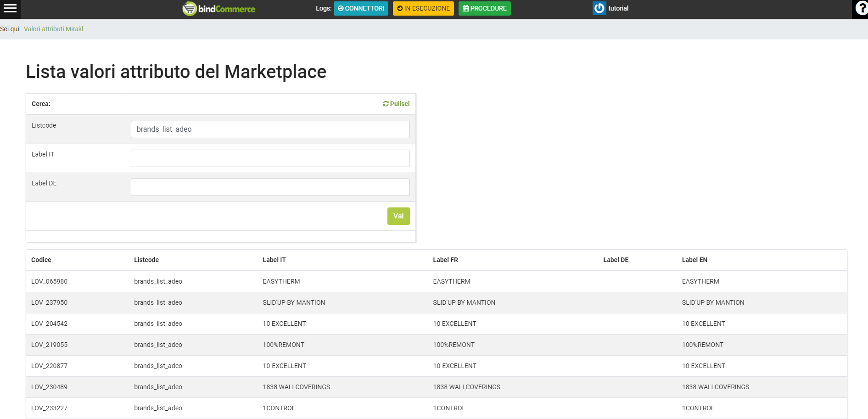Viewport: 868px width, 419px height.
Task: Click the power icon next to tutorial
Action: [599, 8]
